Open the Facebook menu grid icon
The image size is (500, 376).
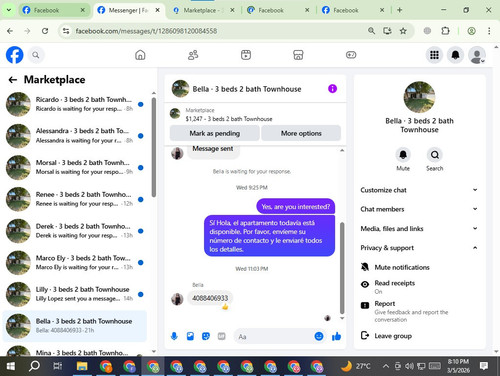[x=434, y=55]
